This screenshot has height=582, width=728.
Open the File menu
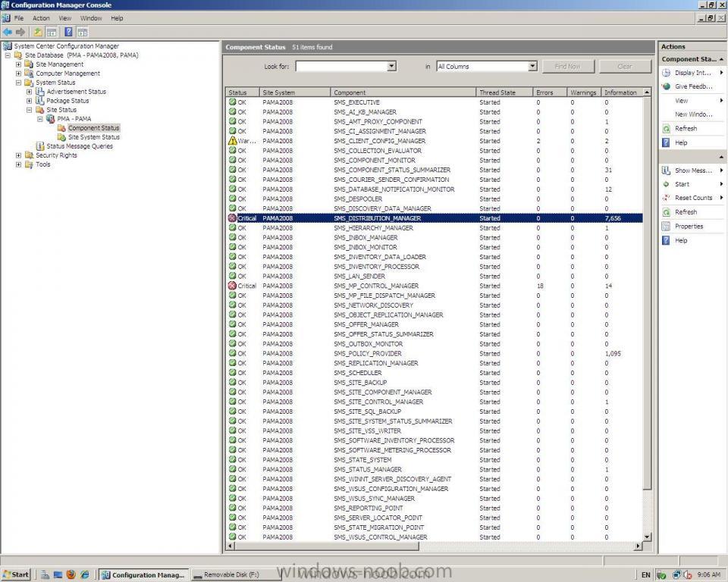click(19, 18)
